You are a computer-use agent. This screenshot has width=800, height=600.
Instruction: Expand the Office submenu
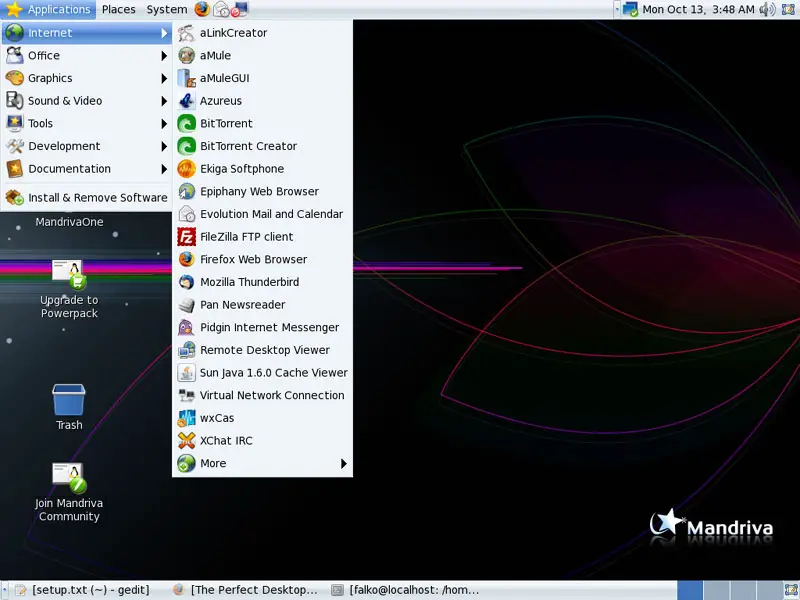click(86, 55)
